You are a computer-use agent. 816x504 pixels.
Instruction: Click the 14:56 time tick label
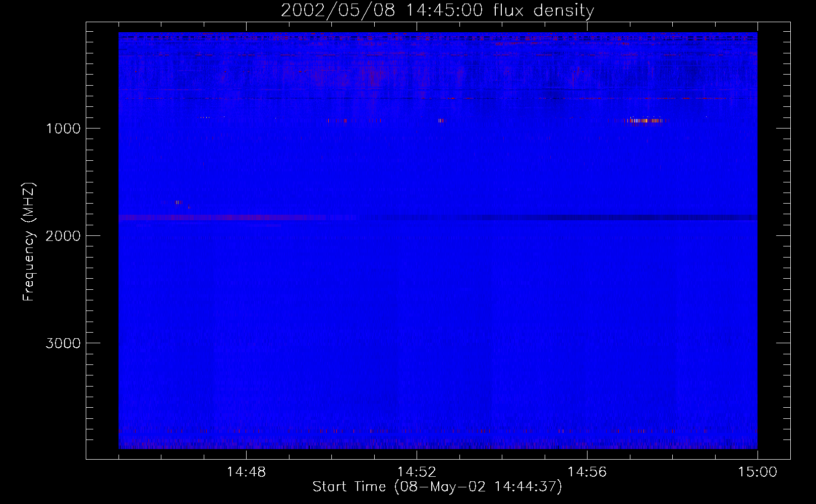[x=587, y=472]
